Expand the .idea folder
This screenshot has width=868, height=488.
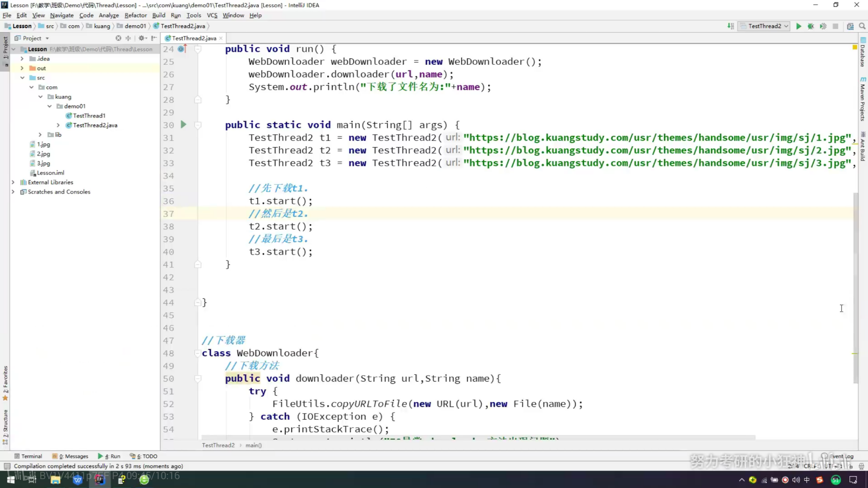(22, 58)
